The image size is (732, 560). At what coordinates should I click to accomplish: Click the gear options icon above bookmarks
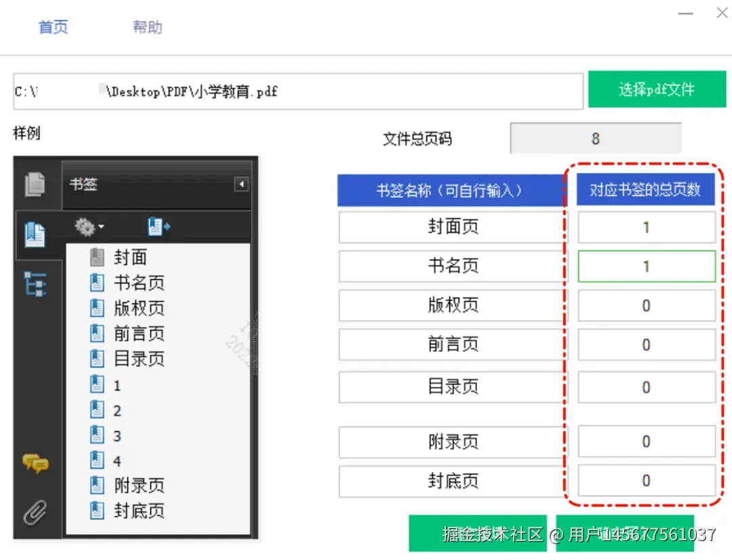pyautogui.click(x=85, y=227)
